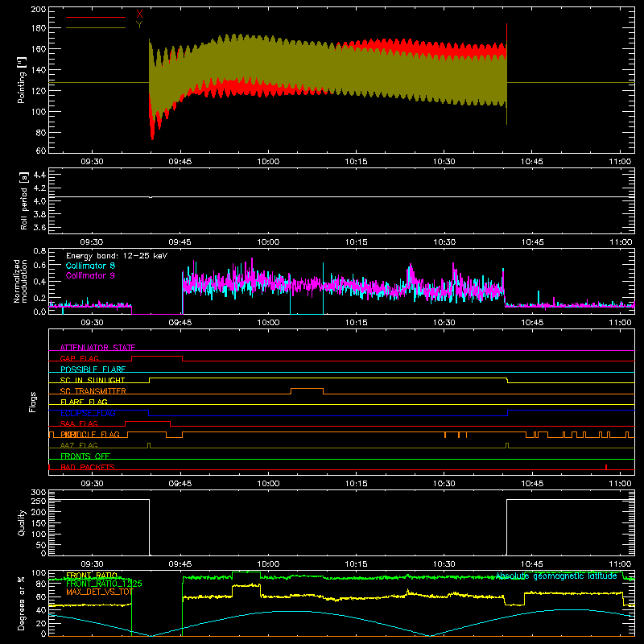This screenshot has width=644, height=644.
Task: Click the raised SC_TRANSMITTER pulse after 10:00
Action: click(307, 388)
